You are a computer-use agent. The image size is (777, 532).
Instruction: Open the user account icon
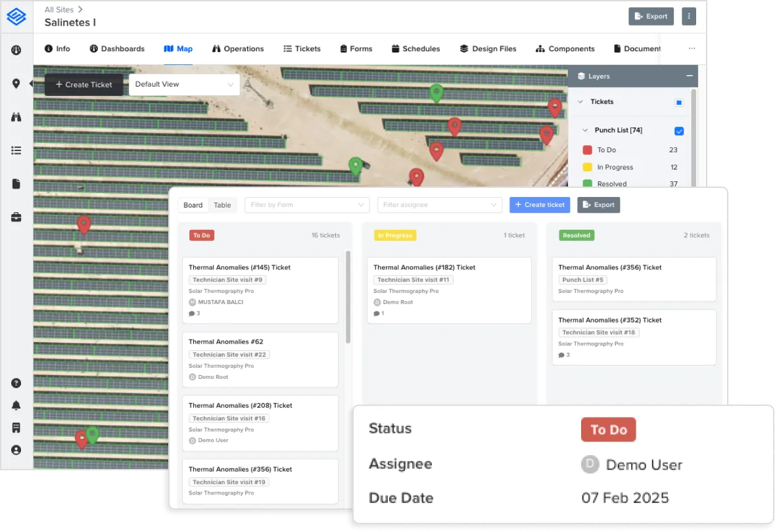tap(16, 450)
